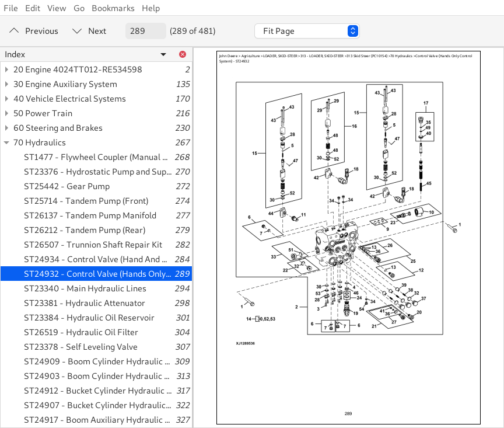Image resolution: width=504 pixels, height=428 pixels.
Task: Open the View menu
Action: (x=57, y=8)
